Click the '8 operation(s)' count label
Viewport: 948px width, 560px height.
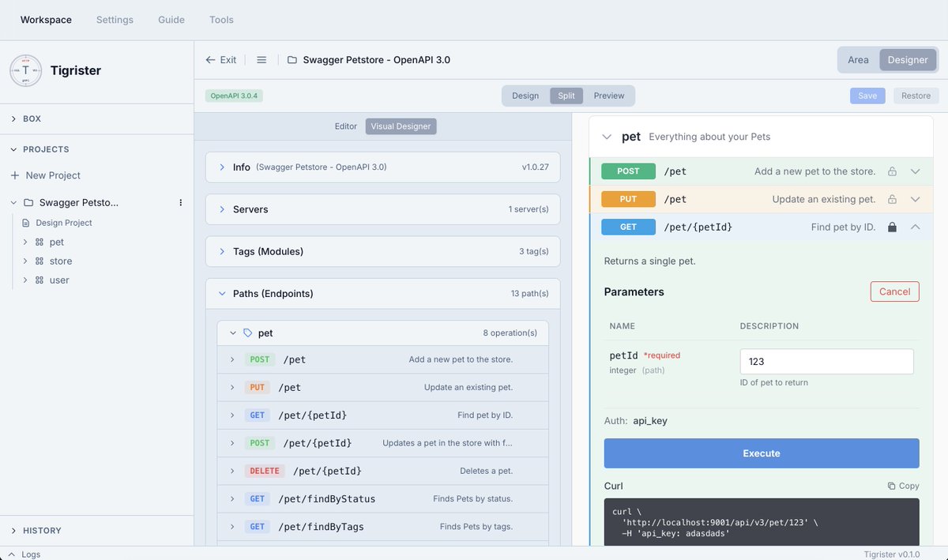pos(510,333)
